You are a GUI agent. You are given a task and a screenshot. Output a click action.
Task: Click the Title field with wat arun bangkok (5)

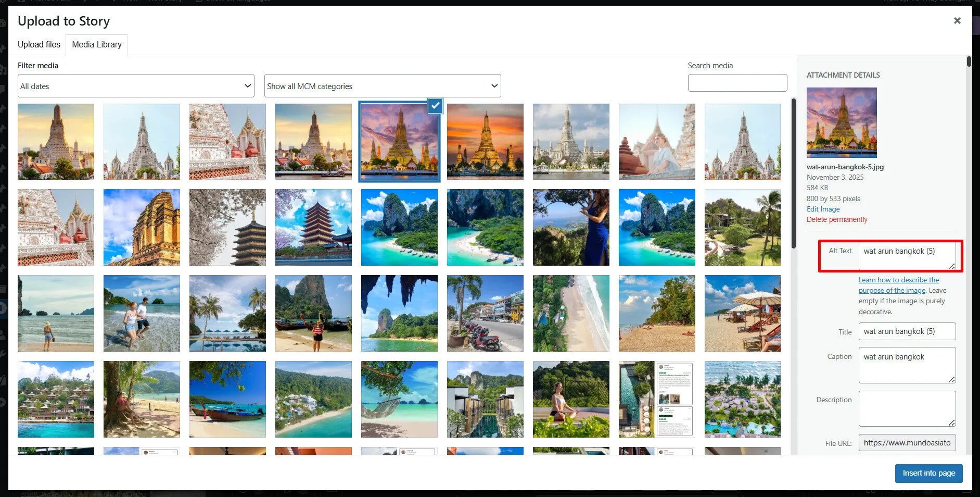[907, 331]
